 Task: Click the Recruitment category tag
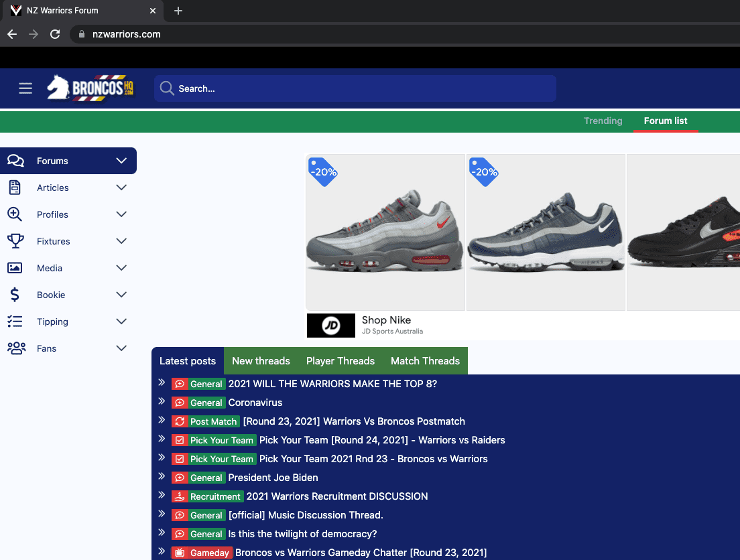pyautogui.click(x=215, y=496)
